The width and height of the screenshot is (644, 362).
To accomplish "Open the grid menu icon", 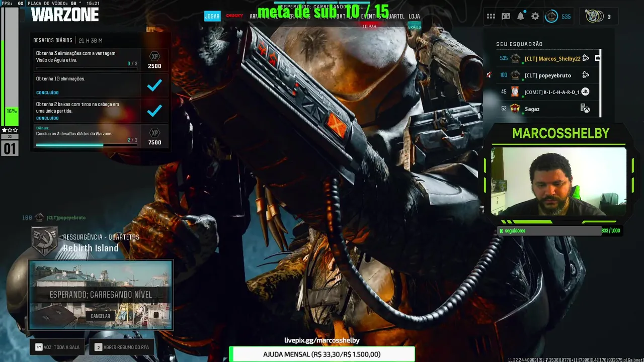I will pos(491,17).
